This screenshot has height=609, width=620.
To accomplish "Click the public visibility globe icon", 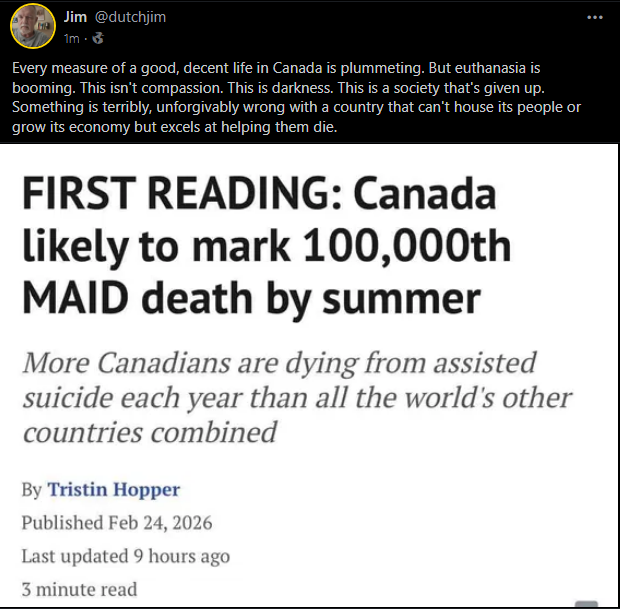I will [x=95, y=38].
